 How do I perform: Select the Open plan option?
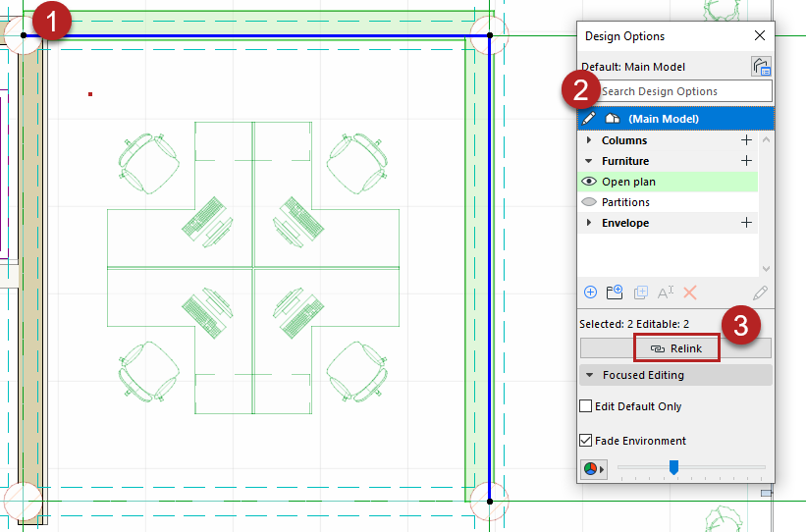669,182
